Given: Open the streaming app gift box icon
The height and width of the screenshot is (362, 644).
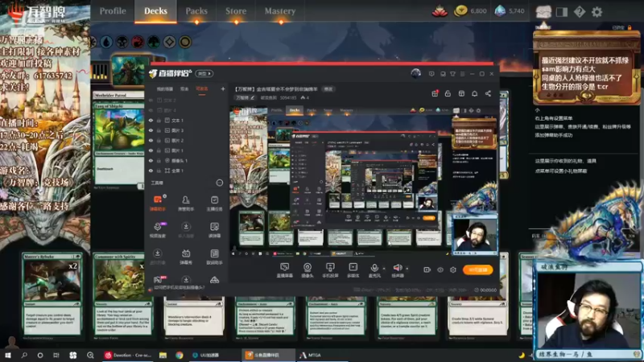Looking at the screenshot, I should coord(435,94).
